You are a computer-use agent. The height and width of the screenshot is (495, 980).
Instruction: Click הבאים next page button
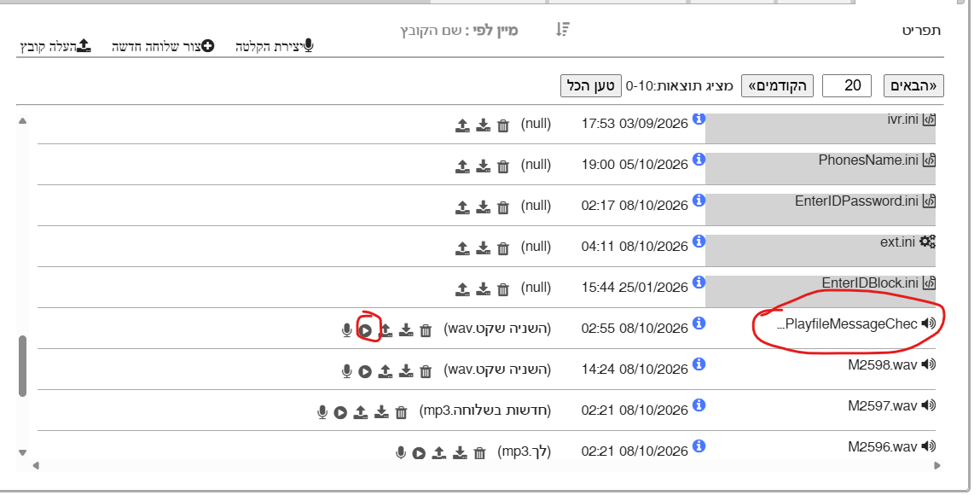pyautogui.click(x=913, y=85)
